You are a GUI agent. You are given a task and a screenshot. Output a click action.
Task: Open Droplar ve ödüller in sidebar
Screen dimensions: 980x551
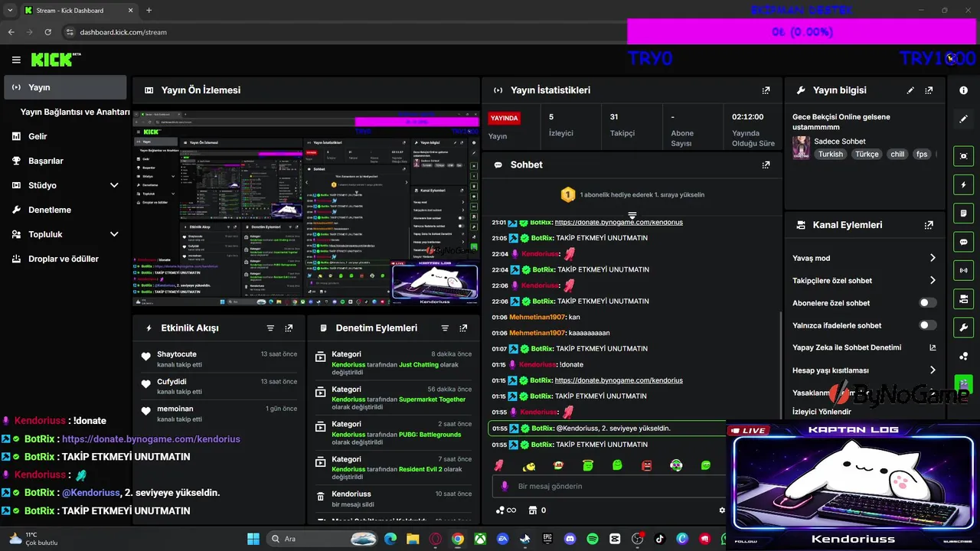point(65,259)
